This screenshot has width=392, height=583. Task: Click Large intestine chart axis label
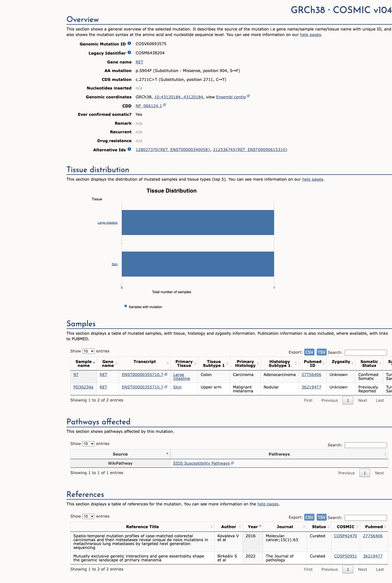(107, 223)
